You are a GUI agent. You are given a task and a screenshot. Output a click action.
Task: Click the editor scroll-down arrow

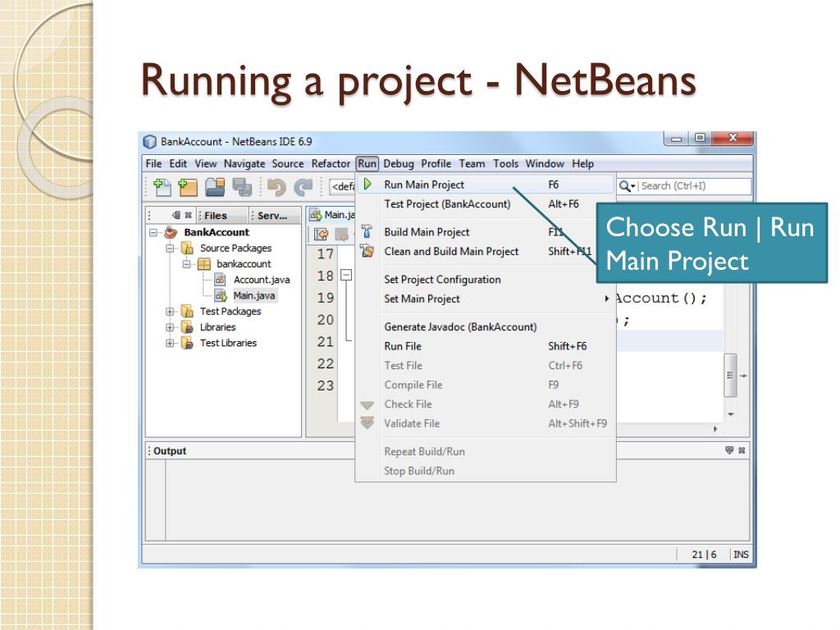point(731,414)
